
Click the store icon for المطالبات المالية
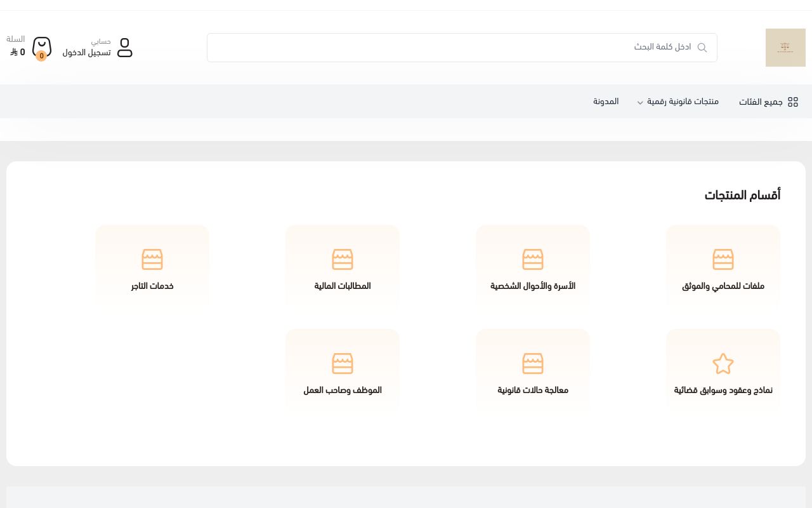tap(343, 259)
